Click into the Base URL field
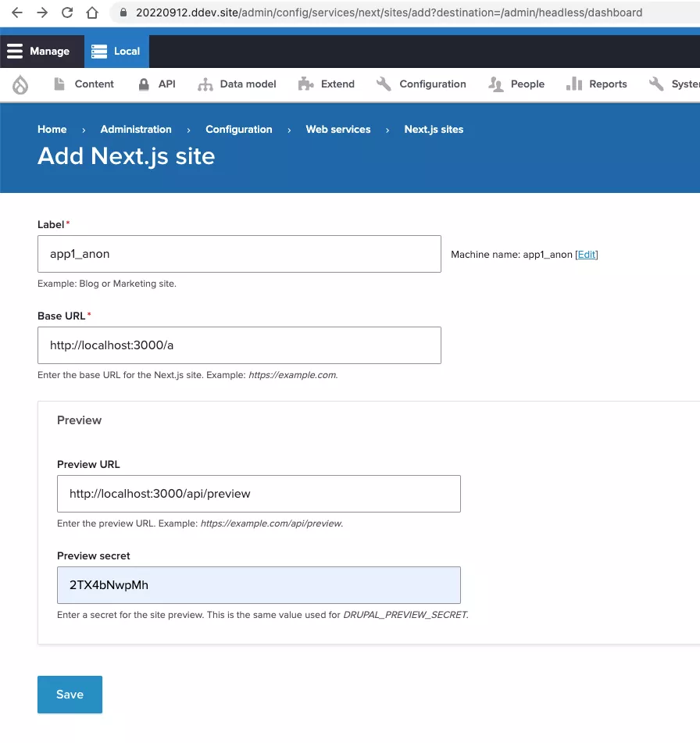700x743 pixels. tap(239, 345)
